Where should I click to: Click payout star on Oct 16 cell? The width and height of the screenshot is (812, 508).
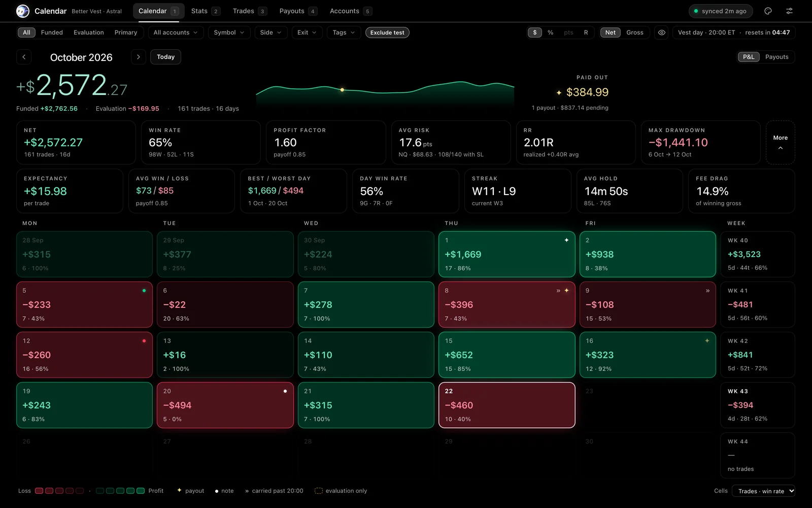click(x=707, y=340)
